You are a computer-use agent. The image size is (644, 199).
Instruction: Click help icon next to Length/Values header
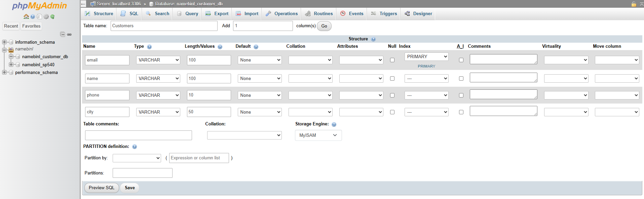tap(220, 47)
